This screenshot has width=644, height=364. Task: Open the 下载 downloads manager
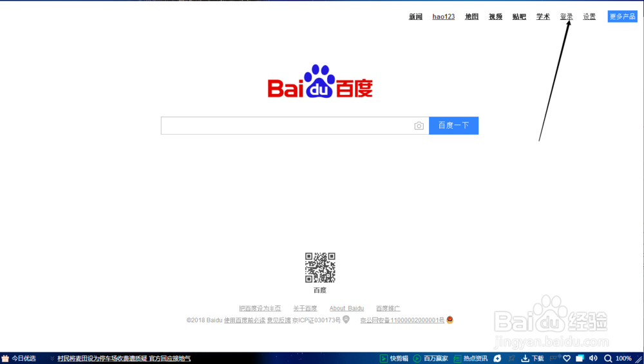tap(533, 358)
